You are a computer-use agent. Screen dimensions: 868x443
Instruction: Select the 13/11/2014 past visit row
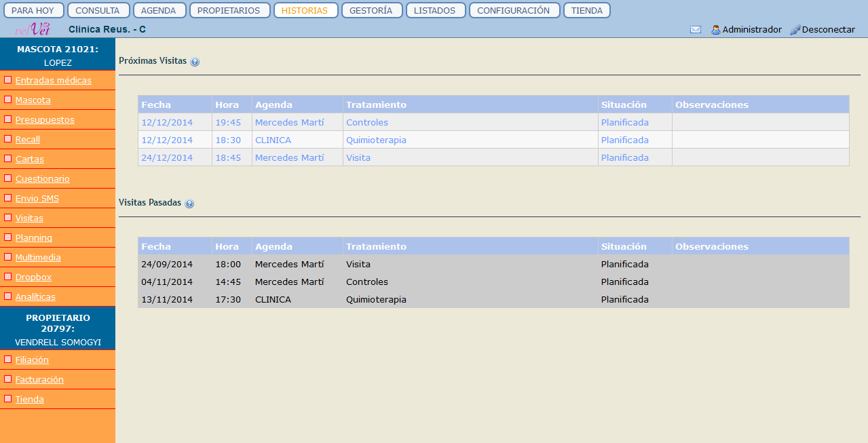(x=167, y=300)
